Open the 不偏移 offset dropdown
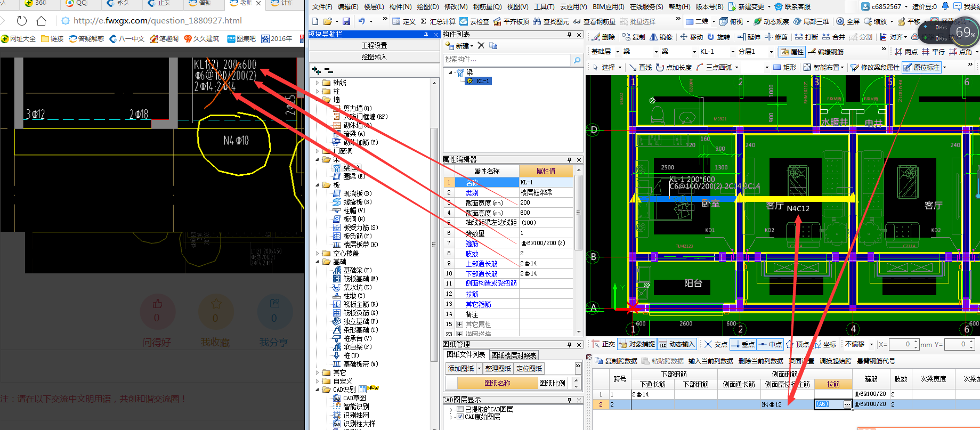This screenshot has height=430, width=980. [x=871, y=344]
